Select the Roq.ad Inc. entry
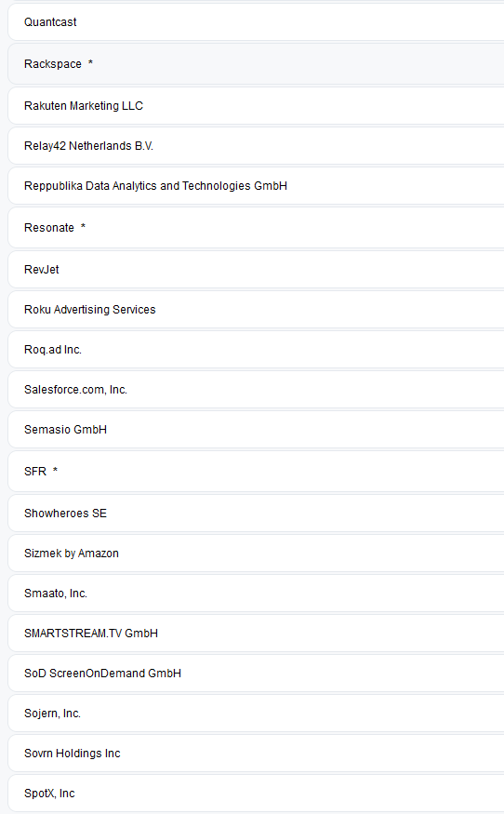Viewport: 504px width, 814px height. [257, 350]
